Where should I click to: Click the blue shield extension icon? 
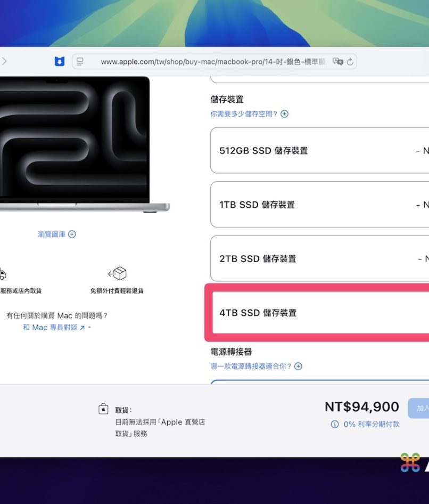click(60, 61)
